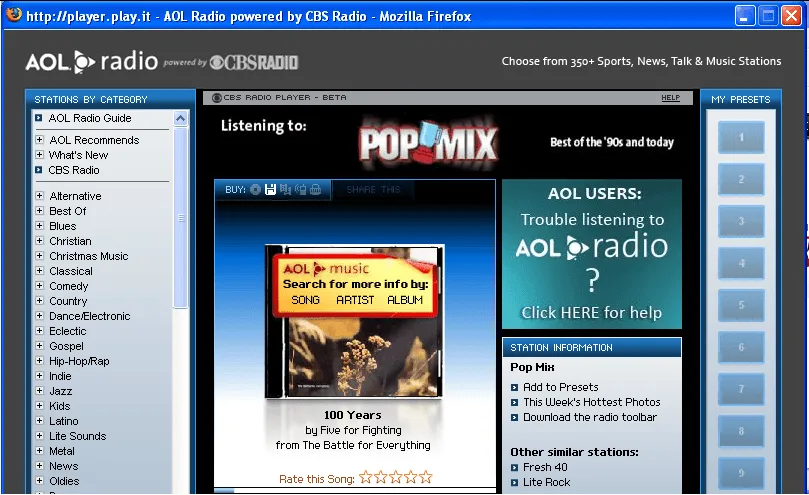Image resolution: width=809 pixels, height=495 pixels.
Task: Expand the Alternative category
Action: [x=39, y=196]
